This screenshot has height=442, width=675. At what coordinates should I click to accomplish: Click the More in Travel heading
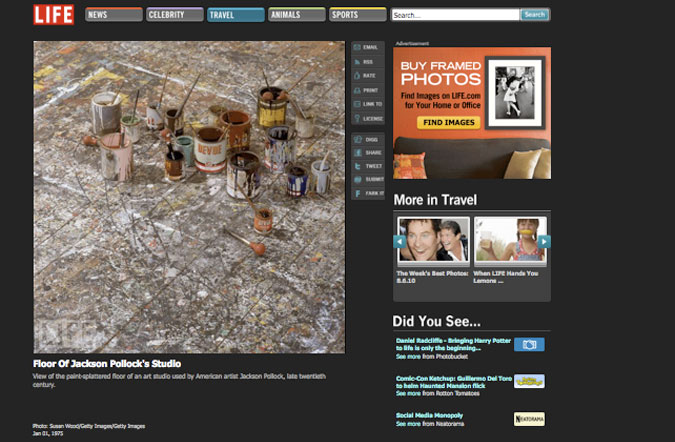pos(435,200)
